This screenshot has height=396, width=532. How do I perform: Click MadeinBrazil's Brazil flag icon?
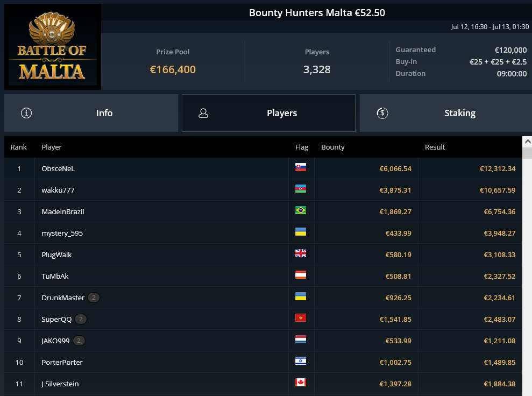(301, 210)
